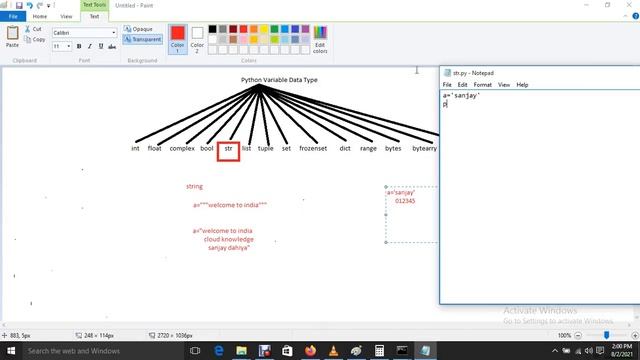Viewport: 640px width, 360px height.
Task: Click the Save icon in quick access toolbar
Action: [19, 5]
